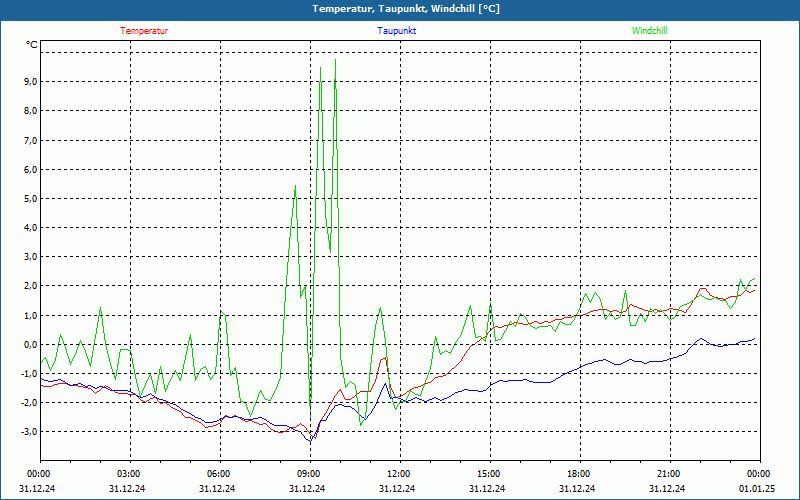
Task: Click the 09:00 time axis label
Action: click(x=309, y=474)
